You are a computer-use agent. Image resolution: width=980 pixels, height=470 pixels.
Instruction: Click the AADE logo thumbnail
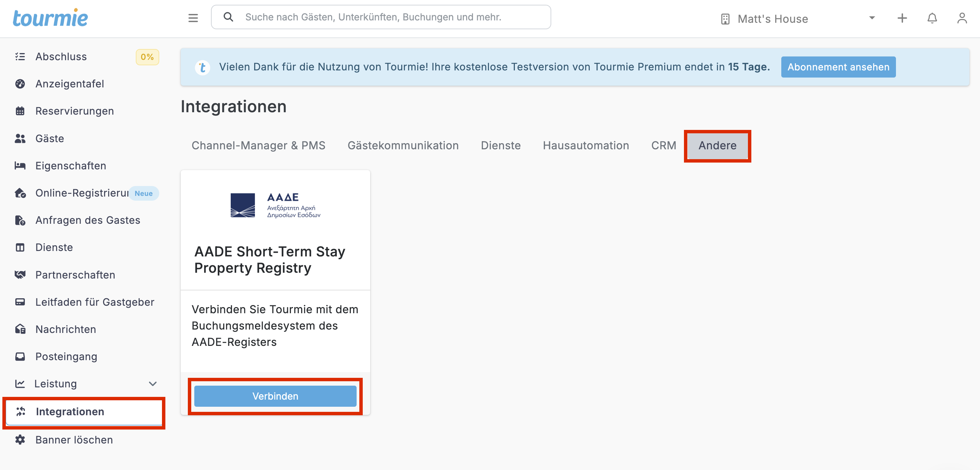click(x=275, y=205)
